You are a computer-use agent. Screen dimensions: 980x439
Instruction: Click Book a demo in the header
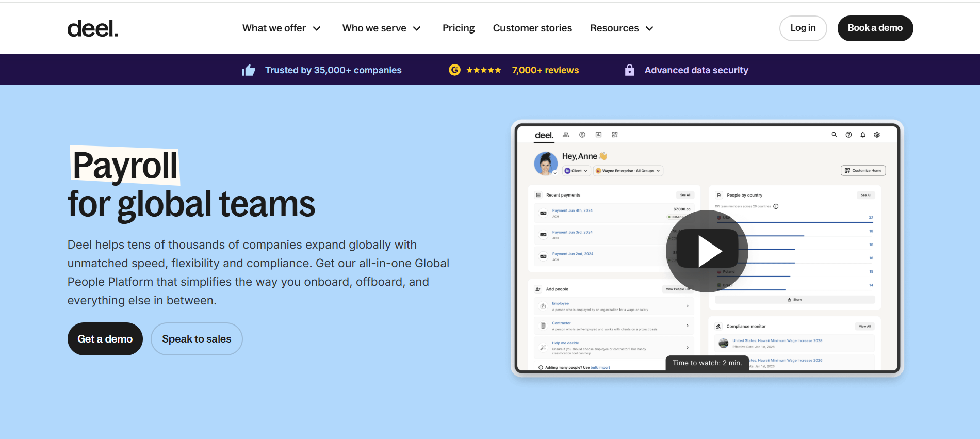[875, 28]
